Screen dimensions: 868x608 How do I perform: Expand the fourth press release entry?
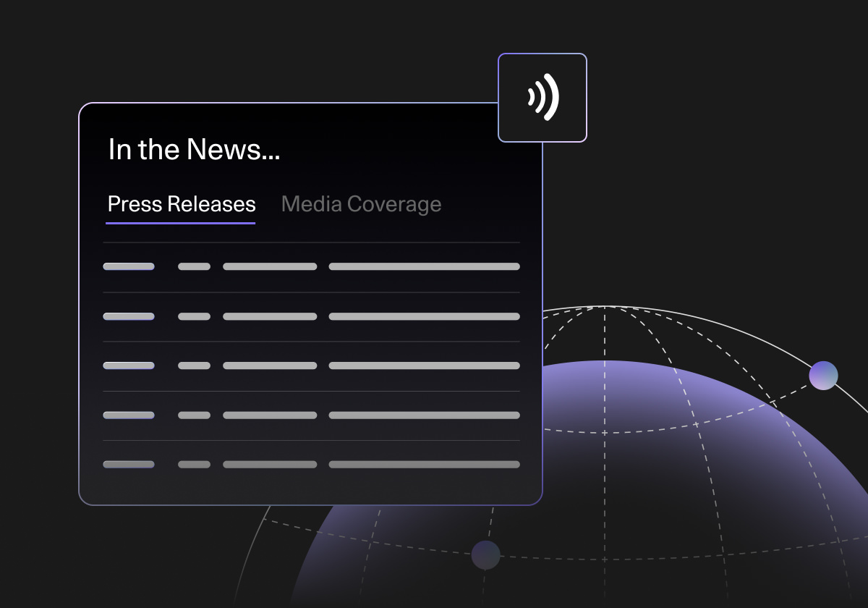(x=311, y=415)
